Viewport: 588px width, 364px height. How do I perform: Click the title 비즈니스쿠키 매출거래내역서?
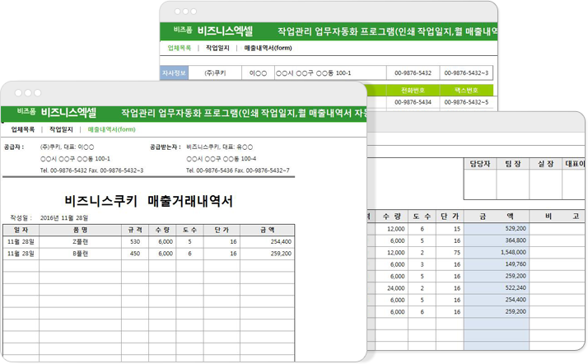point(148,201)
